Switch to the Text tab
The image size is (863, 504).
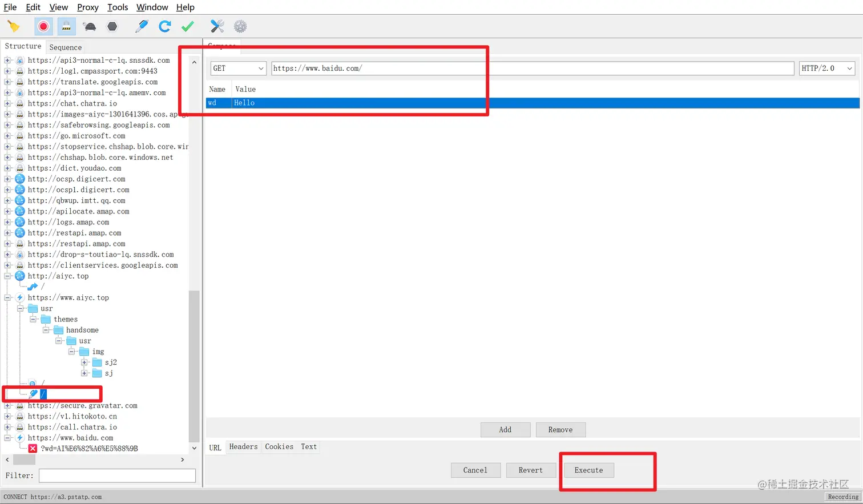coord(309,447)
